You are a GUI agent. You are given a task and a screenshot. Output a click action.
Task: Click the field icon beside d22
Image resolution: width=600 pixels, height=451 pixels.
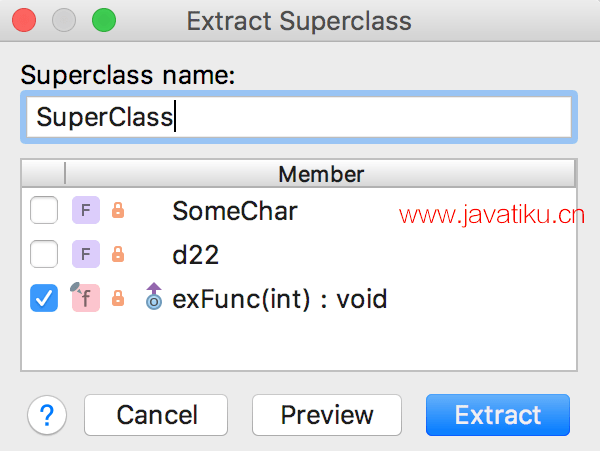86,254
